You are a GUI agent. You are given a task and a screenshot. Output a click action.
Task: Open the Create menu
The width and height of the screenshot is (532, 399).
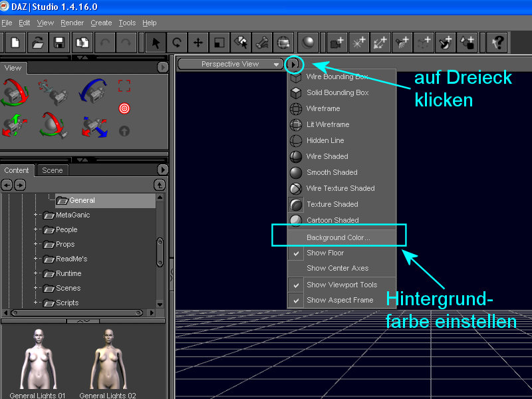tap(101, 23)
